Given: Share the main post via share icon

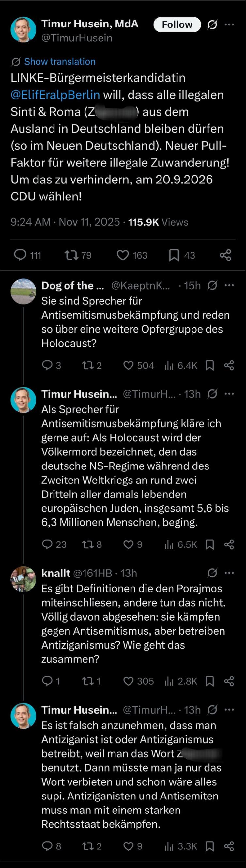Looking at the screenshot, I should (225, 255).
